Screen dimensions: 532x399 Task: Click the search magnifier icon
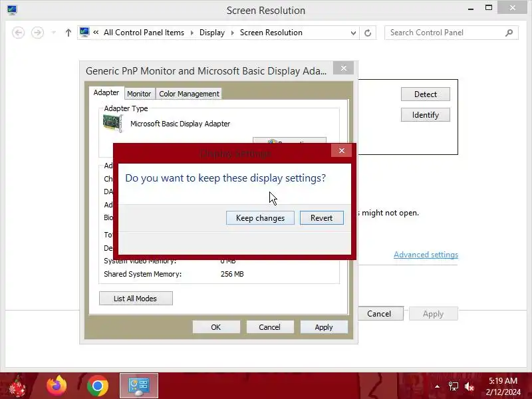click(509, 33)
